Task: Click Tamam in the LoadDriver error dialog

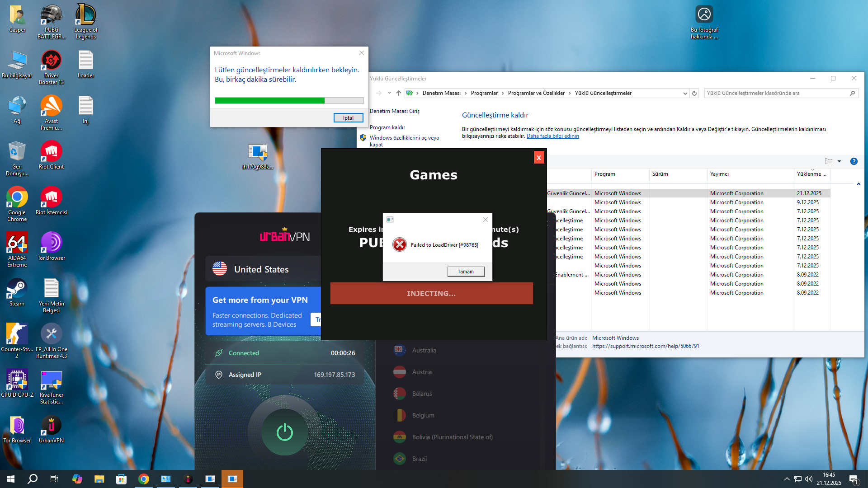Action: pyautogui.click(x=466, y=272)
